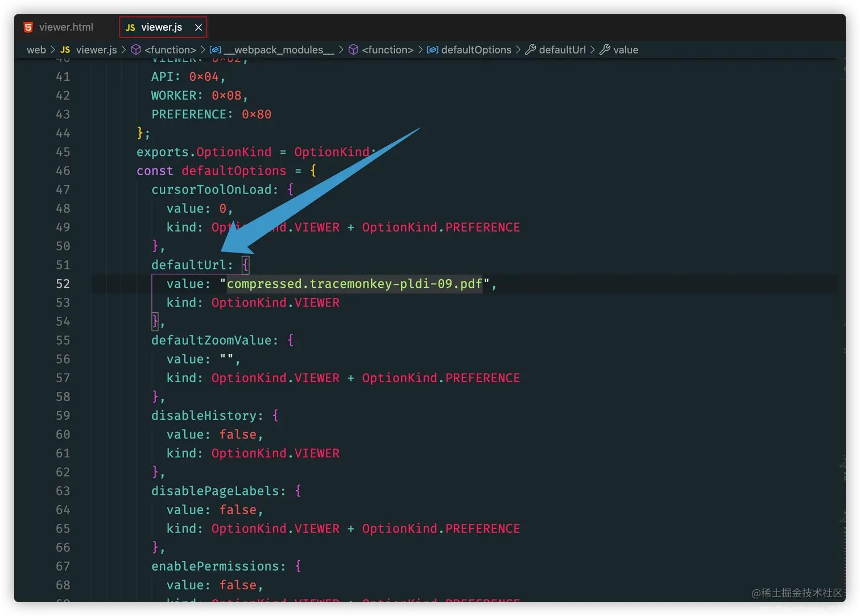
Task: Click the defaultUrl property name
Action: pos(188,265)
